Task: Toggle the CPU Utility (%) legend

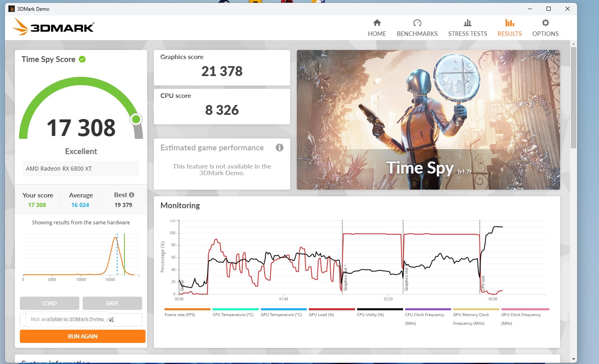Action: (x=380, y=312)
